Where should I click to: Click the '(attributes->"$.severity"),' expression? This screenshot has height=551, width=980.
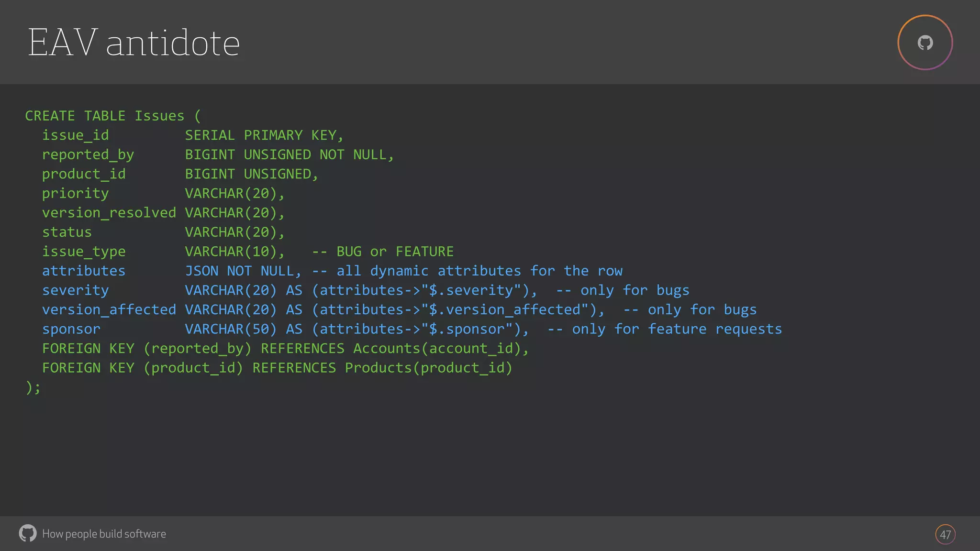[425, 290]
